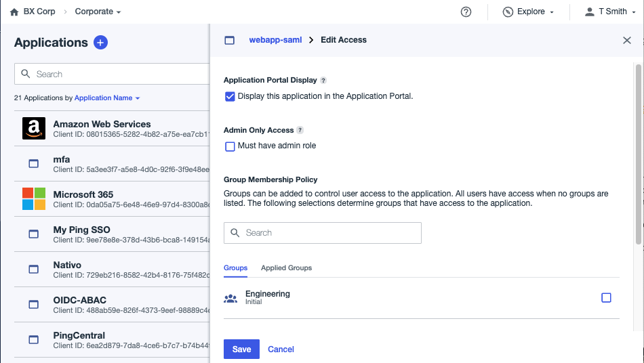
Task: Click the Engineering group name
Action: coord(268,294)
